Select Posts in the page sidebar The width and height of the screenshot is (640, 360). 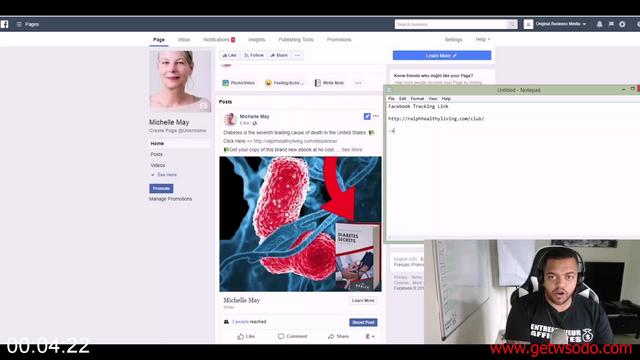point(156,154)
